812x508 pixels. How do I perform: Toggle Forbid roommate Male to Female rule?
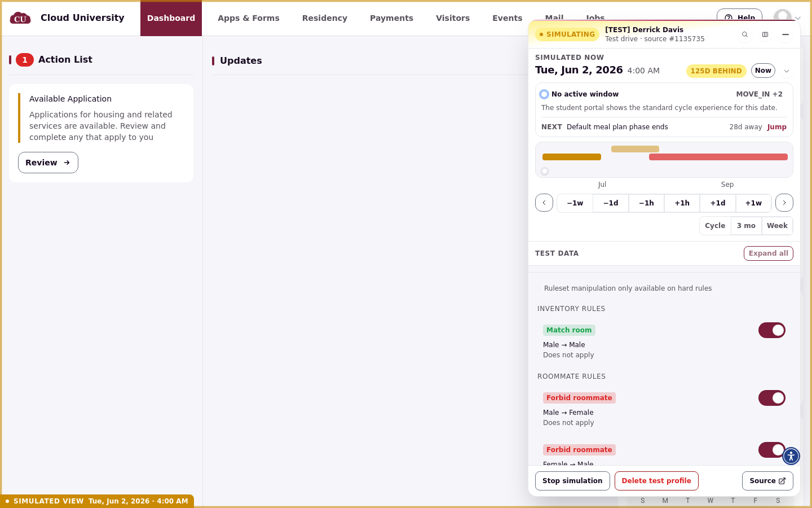pyautogui.click(x=772, y=398)
